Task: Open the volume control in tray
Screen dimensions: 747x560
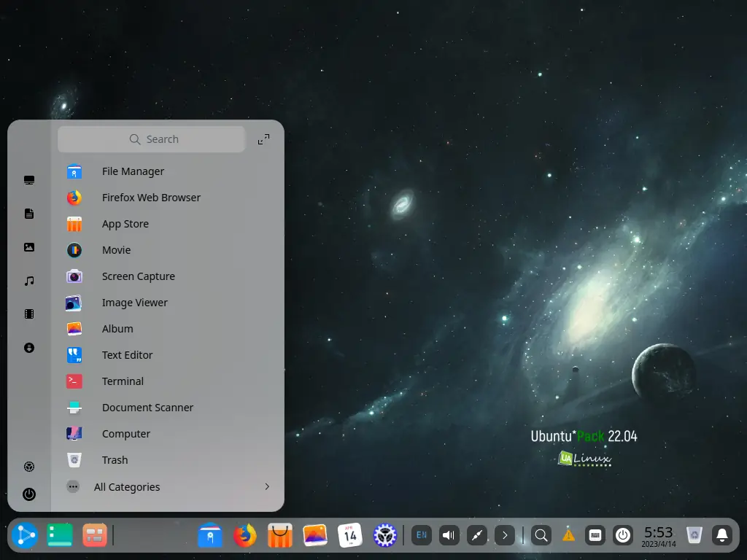Action: 449,535
